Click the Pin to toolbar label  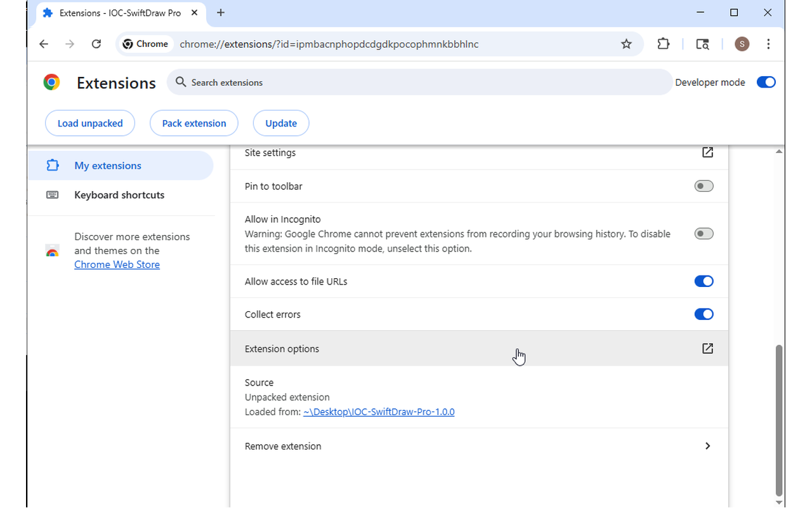(273, 186)
